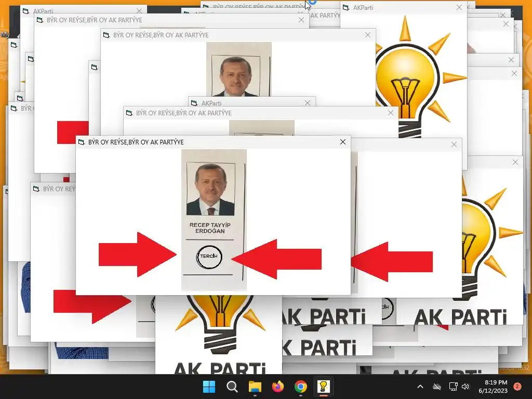
Task: Open the 8:19 PM clock calendar
Action: click(493, 387)
